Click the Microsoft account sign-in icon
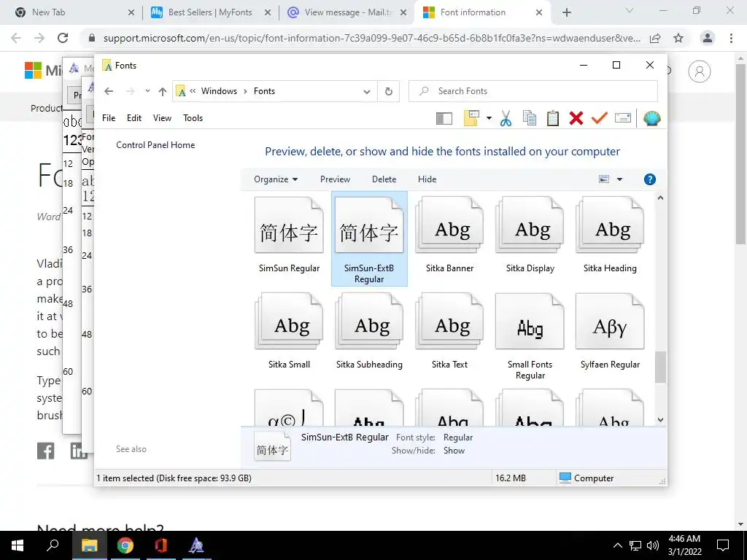The image size is (747, 560). click(x=699, y=72)
